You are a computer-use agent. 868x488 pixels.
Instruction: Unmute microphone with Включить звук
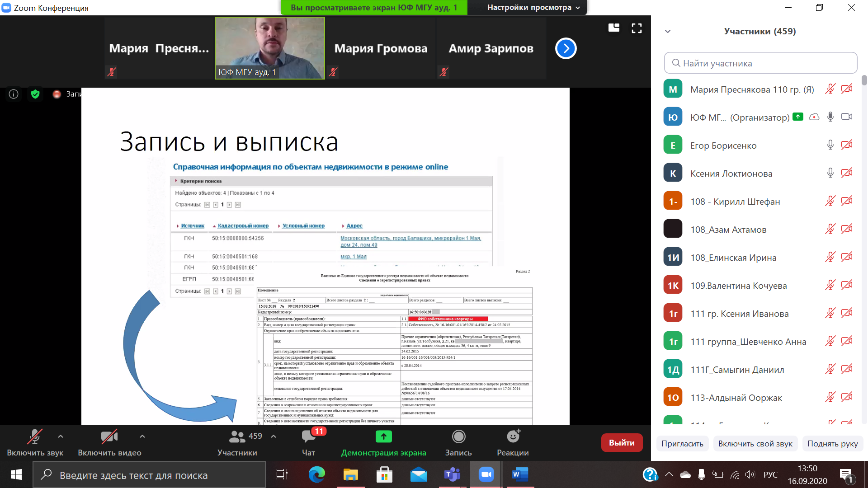(x=35, y=443)
